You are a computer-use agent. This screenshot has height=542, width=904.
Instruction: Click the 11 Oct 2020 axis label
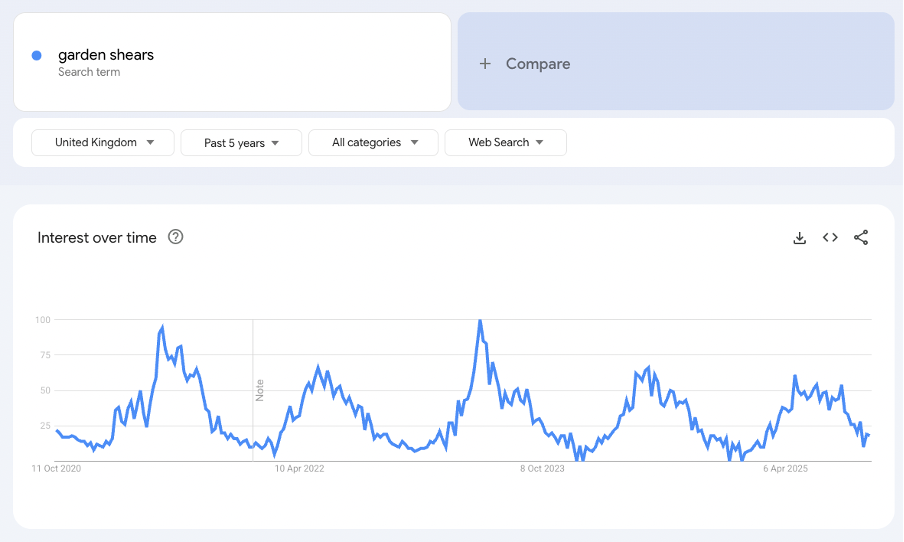click(56, 468)
